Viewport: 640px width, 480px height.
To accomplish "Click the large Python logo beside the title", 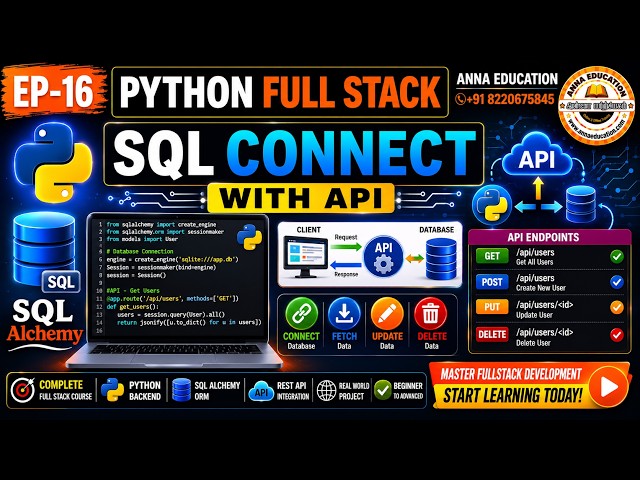I will [x=53, y=162].
